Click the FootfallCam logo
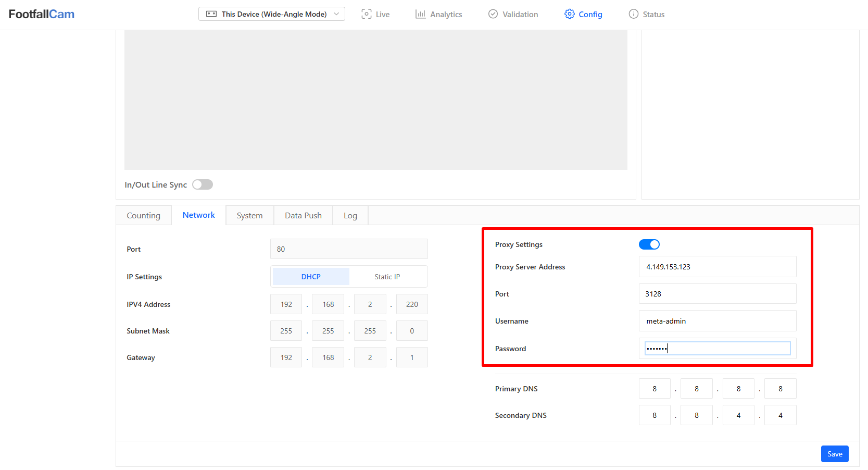868x470 pixels. pos(42,14)
